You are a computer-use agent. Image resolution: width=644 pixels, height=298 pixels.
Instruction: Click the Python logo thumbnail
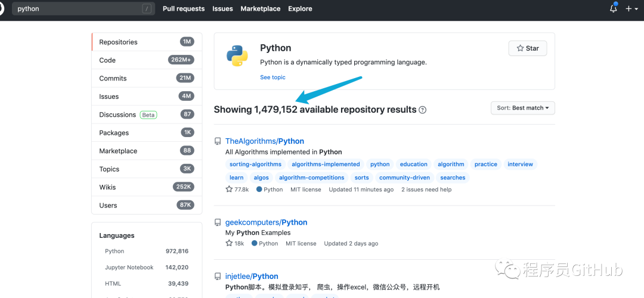[237, 55]
